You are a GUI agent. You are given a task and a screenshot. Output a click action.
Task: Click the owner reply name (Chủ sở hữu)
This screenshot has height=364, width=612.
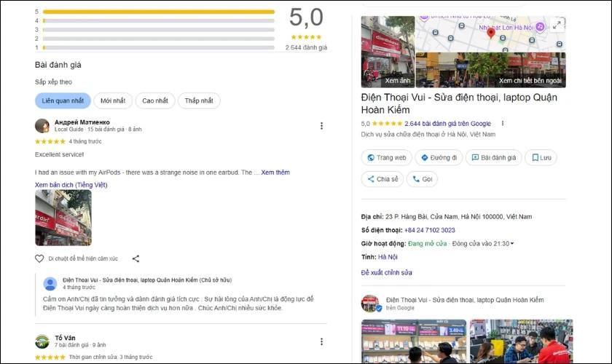146,280
